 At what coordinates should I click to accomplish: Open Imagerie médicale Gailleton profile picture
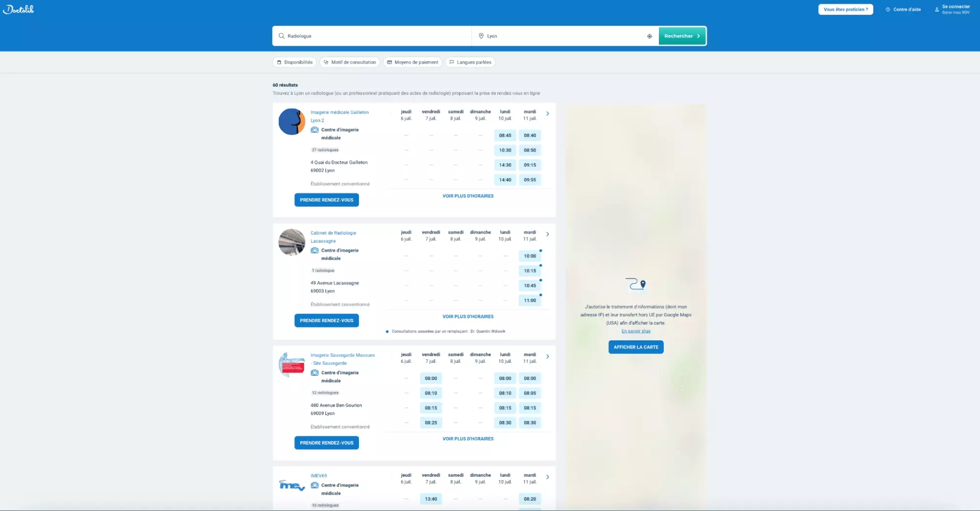point(292,122)
